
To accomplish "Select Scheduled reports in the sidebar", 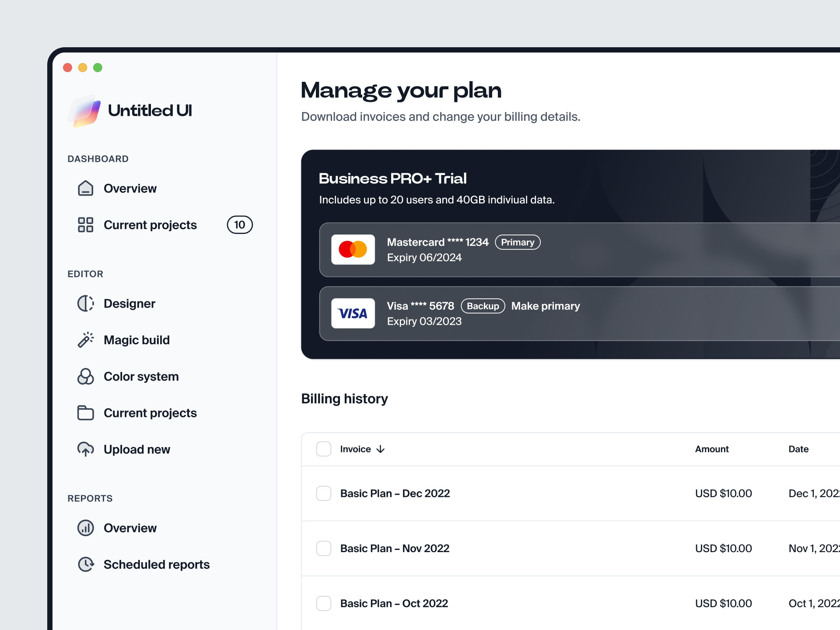I will pyautogui.click(x=157, y=564).
